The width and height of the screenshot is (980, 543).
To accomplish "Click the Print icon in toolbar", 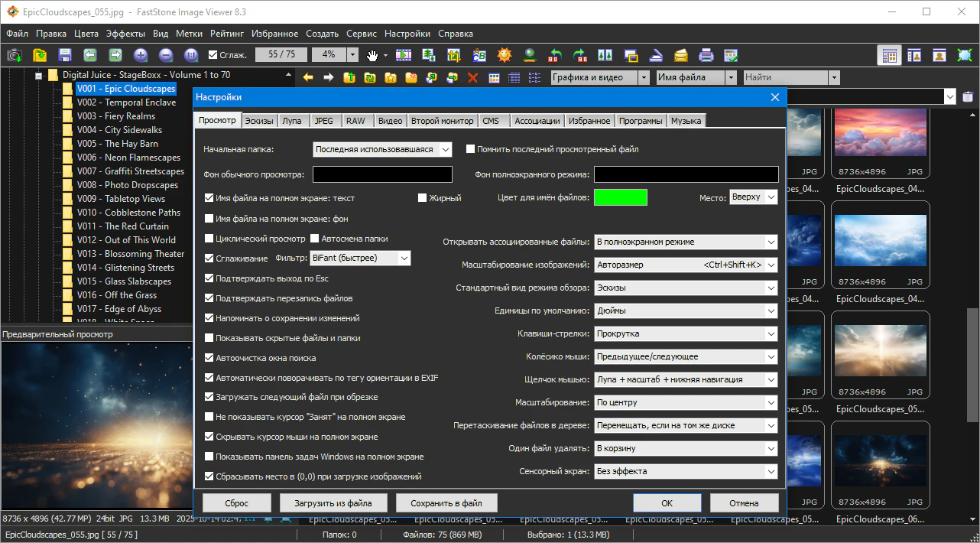I will (706, 55).
